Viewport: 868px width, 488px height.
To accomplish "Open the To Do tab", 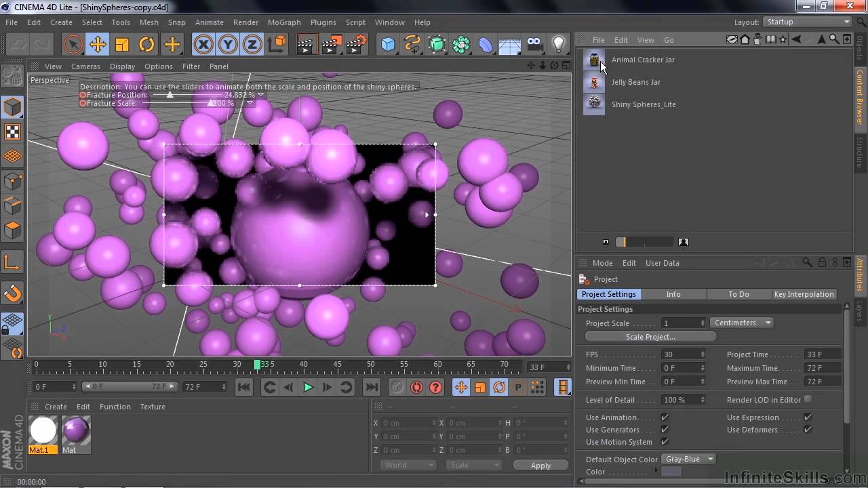I will [738, 294].
